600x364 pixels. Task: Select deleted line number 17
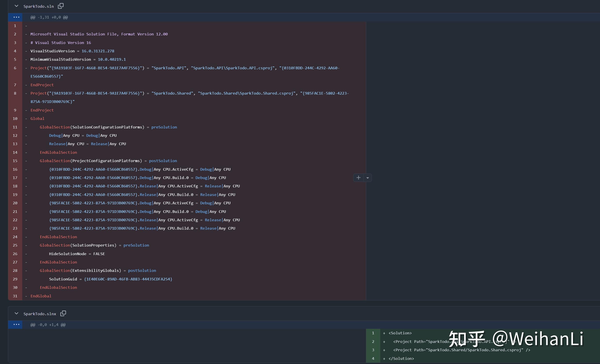(15, 178)
